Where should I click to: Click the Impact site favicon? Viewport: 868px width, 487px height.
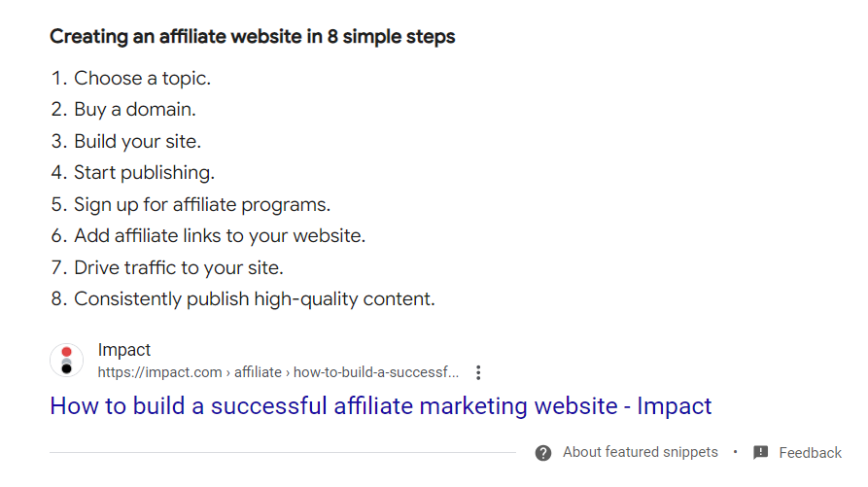[66, 361]
